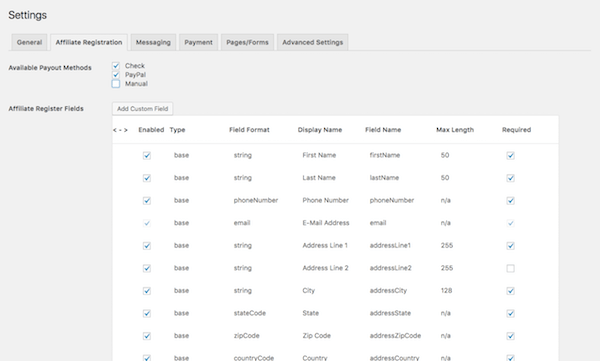Click the 'Zip Code' display name cell
The width and height of the screenshot is (600, 361).
pyautogui.click(x=316, y=336)
